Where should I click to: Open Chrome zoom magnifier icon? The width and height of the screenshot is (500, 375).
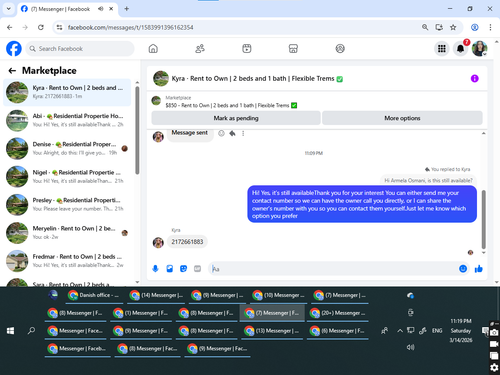click(x=425, y=27)
